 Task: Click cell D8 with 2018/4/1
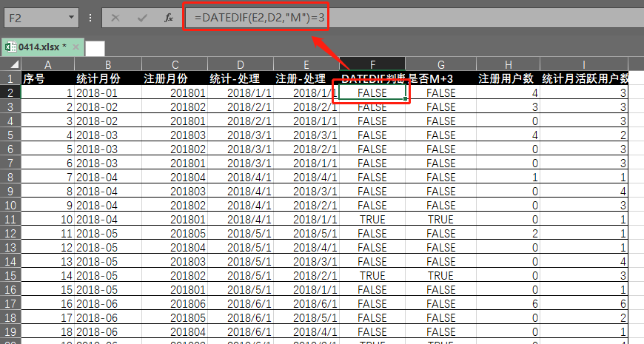[x=241, y=178]
